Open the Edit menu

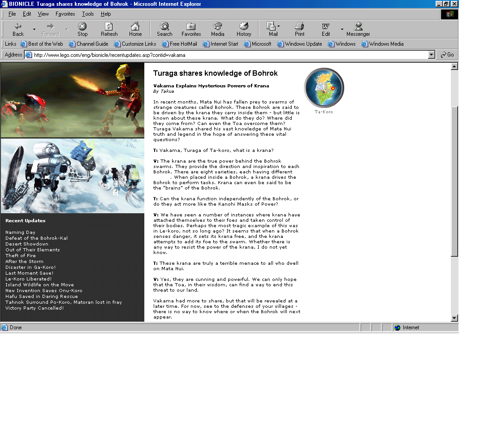[27, 14]
